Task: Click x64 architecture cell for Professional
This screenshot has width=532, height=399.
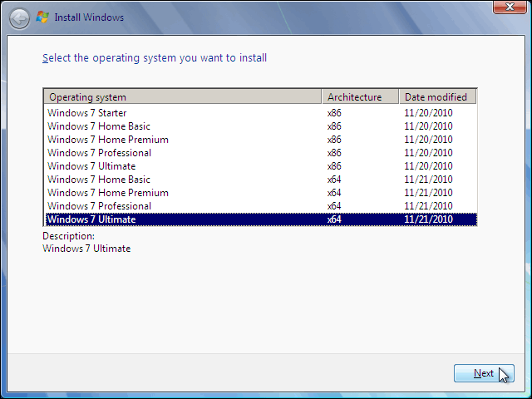Action: (334, 206)
